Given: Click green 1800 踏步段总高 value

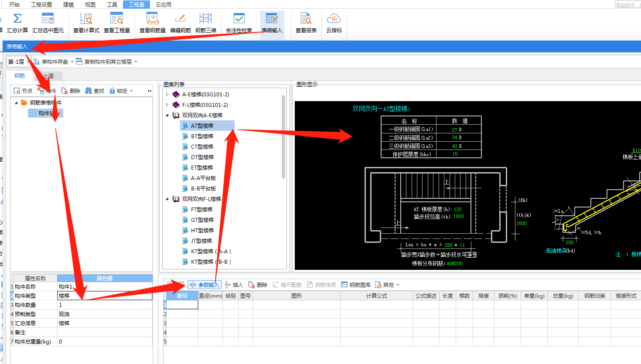Looking at the screenshot, I should (459, 216).
